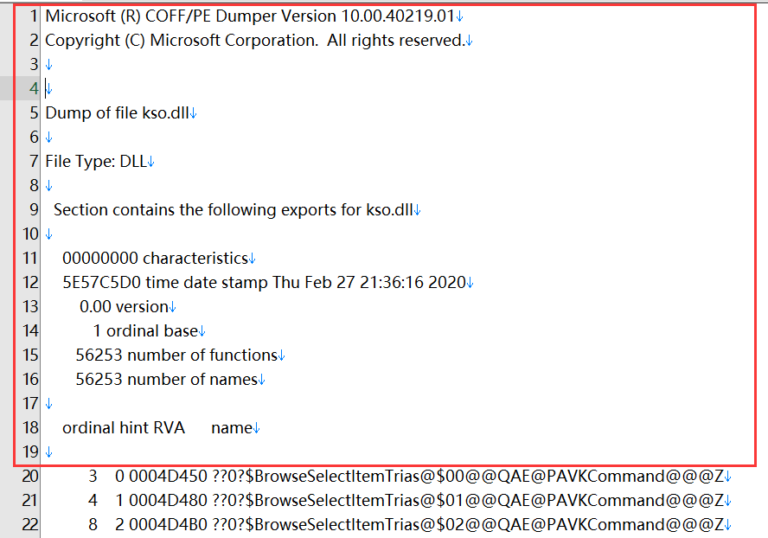Click the $00 BrowseSelectItemTrias symbol name
768x538 pixels.
coord(468,476)
